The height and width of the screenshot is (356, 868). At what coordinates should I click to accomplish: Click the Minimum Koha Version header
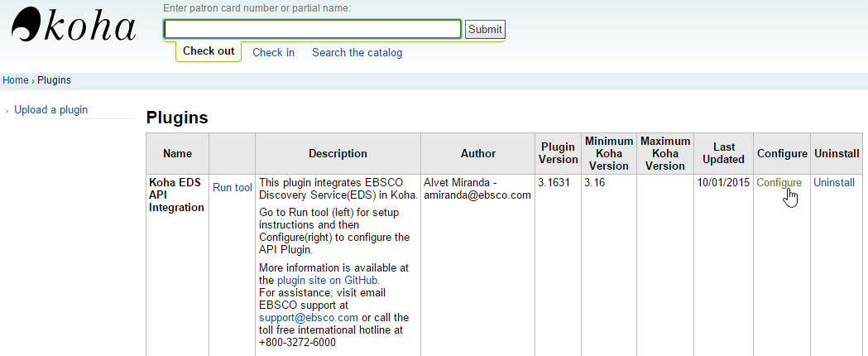point(609,153)
